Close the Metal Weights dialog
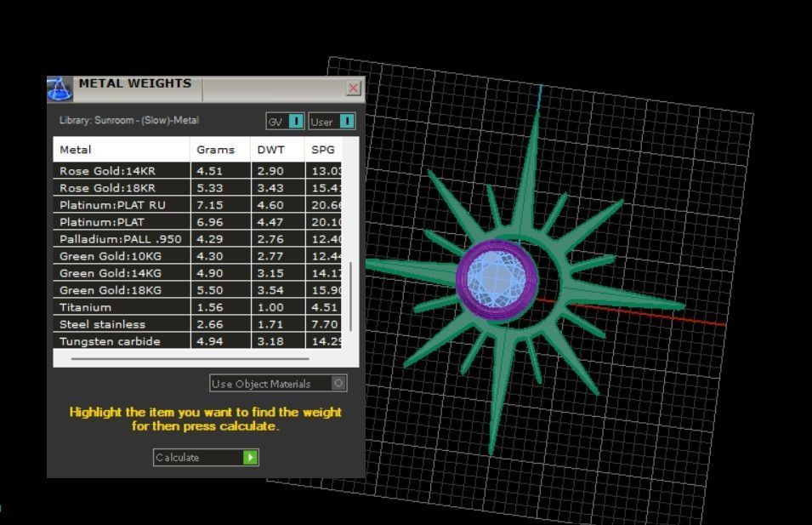812x525 pixels. pyautogui.click(x=353, y=88)
